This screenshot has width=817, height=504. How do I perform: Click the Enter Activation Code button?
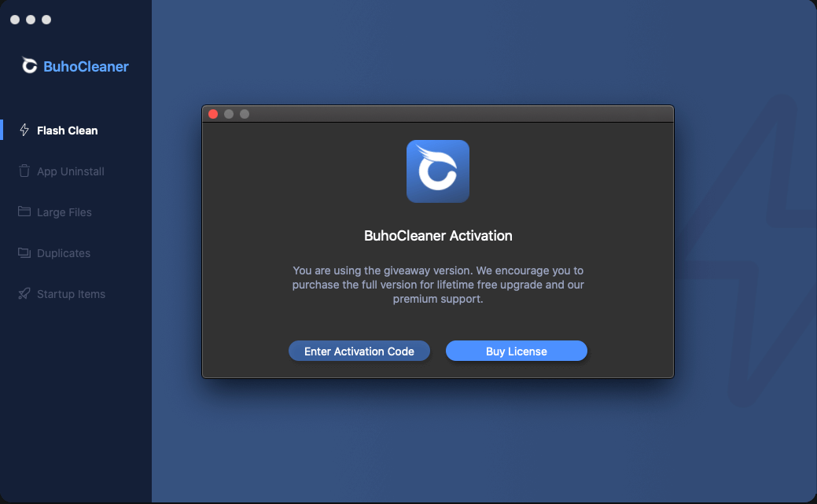(359, 351)
